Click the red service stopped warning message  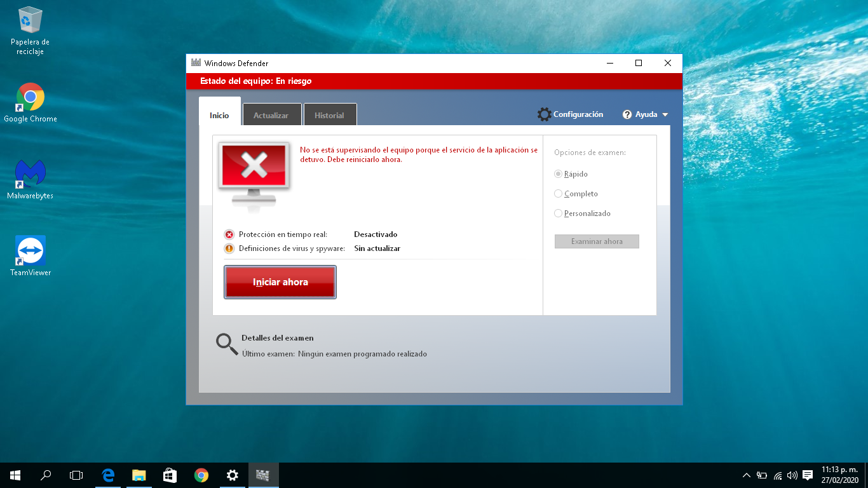pyautogui.click(x=419, y=155)
